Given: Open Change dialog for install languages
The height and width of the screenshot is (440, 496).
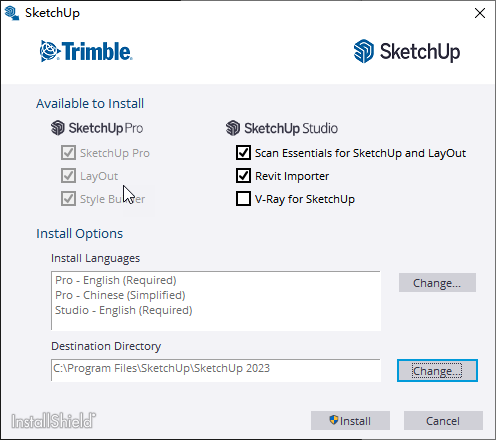Looking at the screenshot, I should coord(437,283).
